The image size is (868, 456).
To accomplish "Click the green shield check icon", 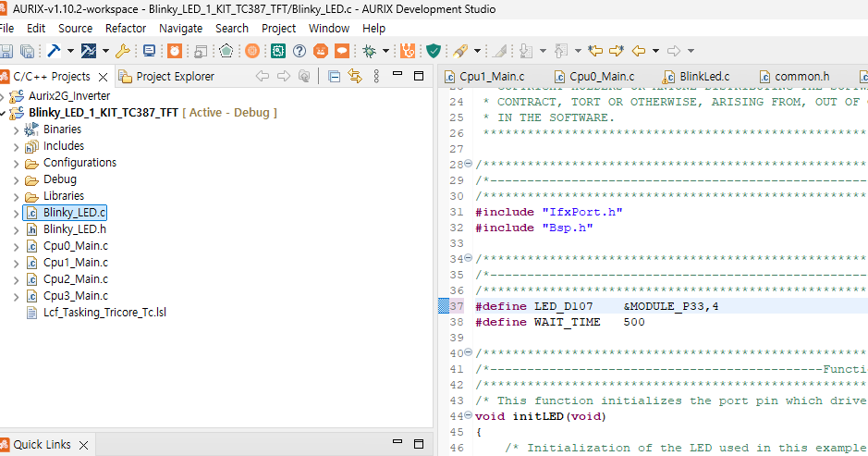I will (x=434, y=51).
